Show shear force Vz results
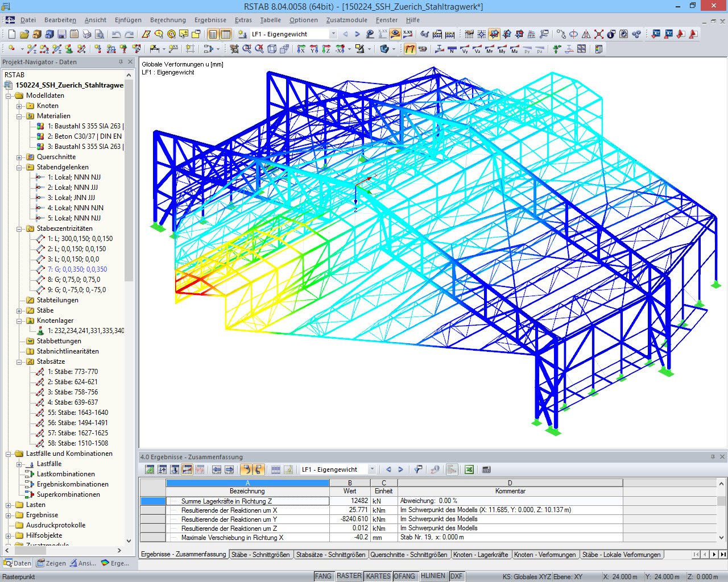The height and width of the screenshot is (582, 728). [477, 49]
